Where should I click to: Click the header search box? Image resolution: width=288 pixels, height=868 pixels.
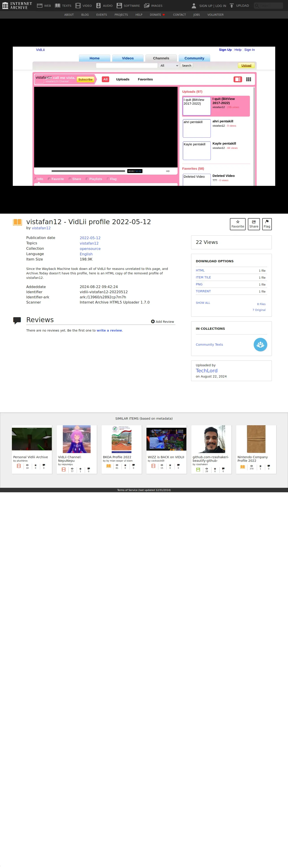pos(268,6)
